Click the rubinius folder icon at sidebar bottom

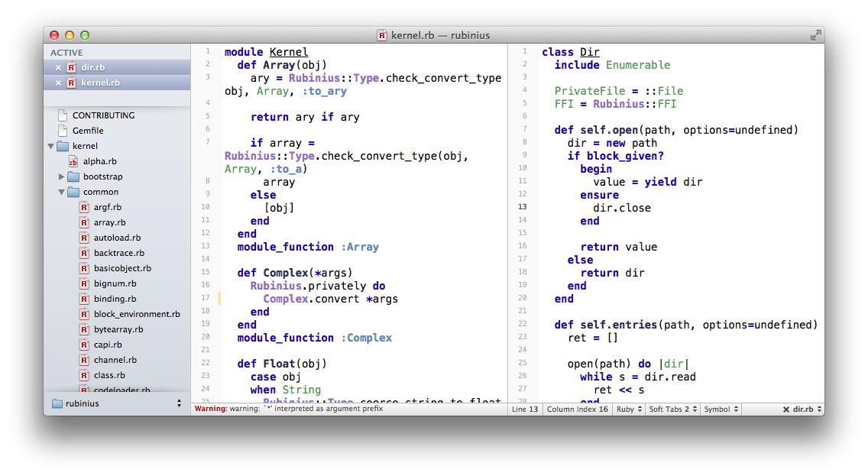pyautogui.click(x=57, y=403)
